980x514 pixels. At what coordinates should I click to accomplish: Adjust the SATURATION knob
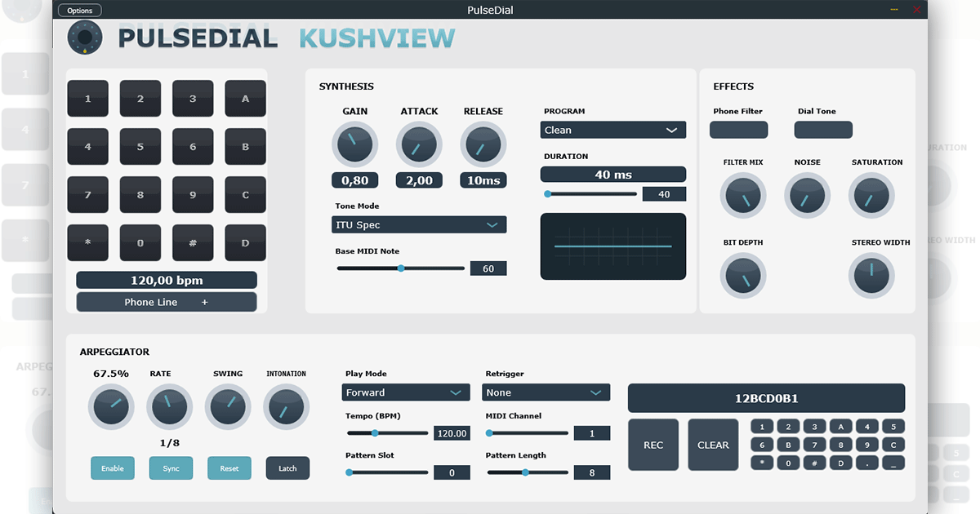(871, 195)
